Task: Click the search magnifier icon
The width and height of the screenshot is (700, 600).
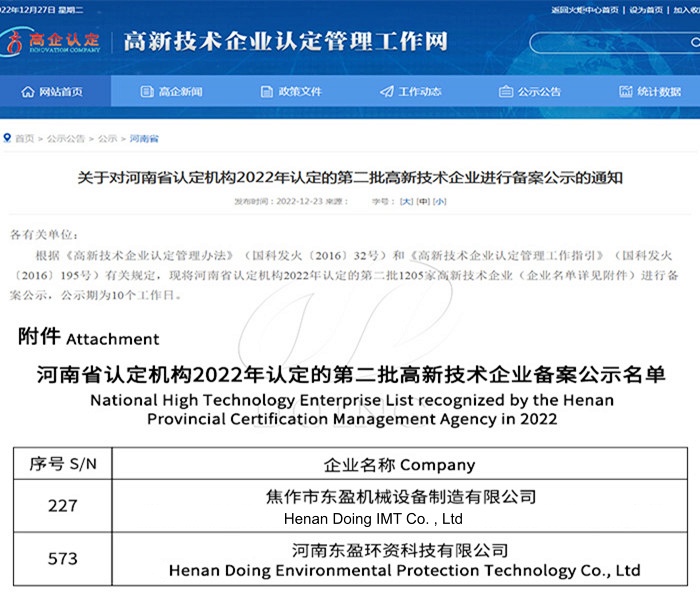Action: (x=695, y=42)
